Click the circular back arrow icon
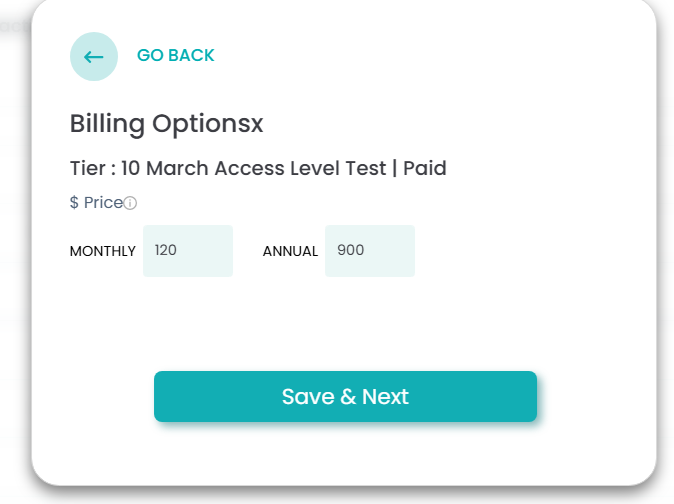Image resolution: width=674 pixels, height=504 pixels. [x=94, y=56]
